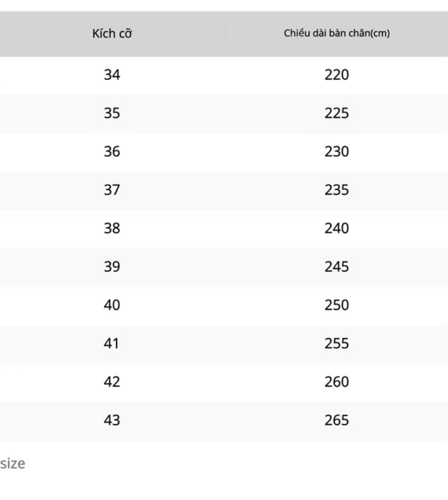Image resolution: width=448 pixels, height=500 pixels.
Task: Select the 250 foot length value
Action: (336, 305)
